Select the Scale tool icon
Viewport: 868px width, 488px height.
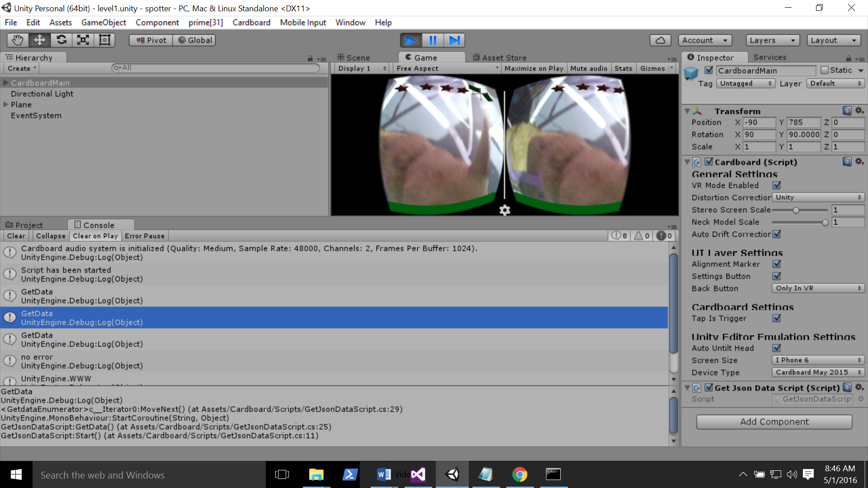(83, 40)
